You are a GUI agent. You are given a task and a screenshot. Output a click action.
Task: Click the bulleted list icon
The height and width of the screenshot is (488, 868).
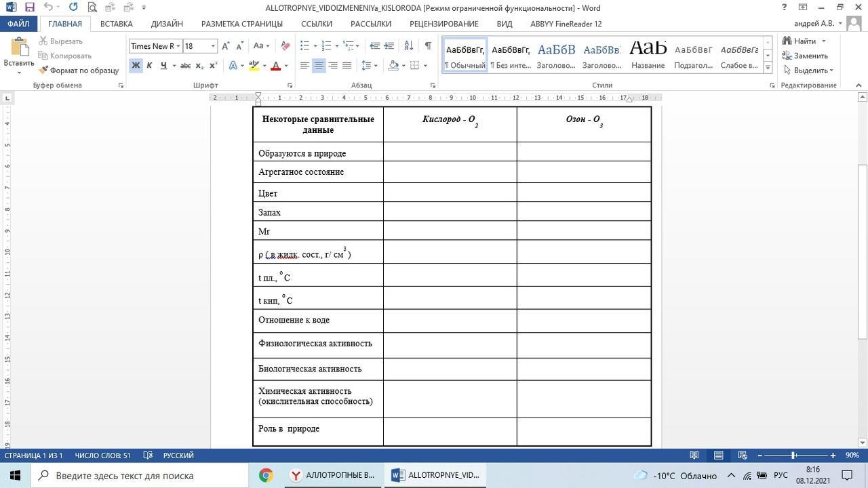coord(304,46)
